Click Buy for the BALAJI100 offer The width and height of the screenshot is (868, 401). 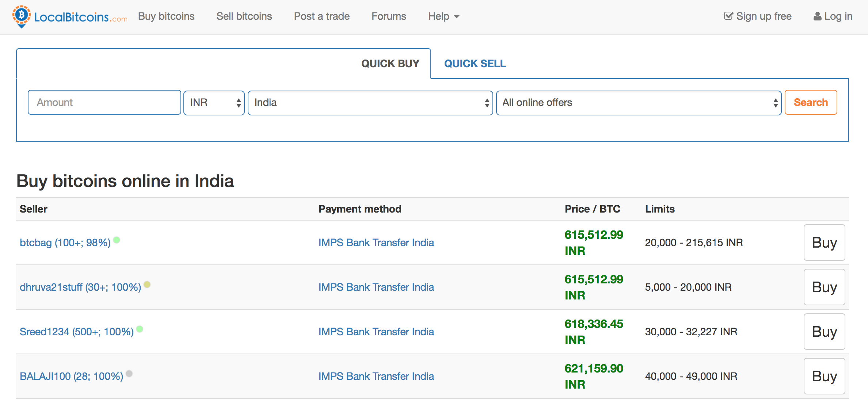click(x=824, y=376)
